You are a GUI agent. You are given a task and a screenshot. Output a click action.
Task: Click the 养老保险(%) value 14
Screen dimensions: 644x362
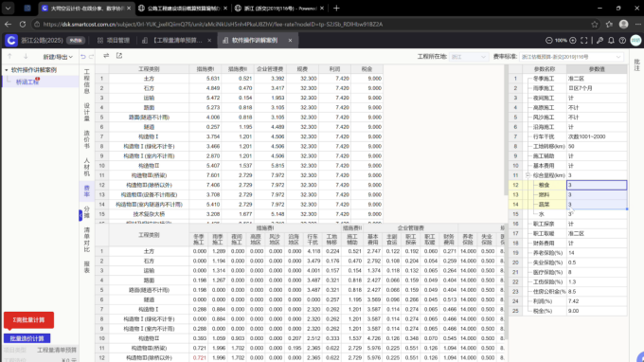597,253
